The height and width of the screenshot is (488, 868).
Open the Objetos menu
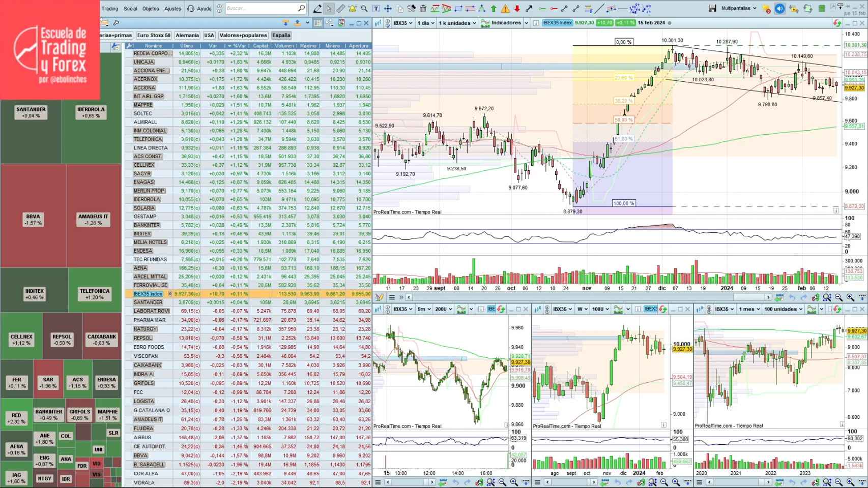click(x=151, y=8)
